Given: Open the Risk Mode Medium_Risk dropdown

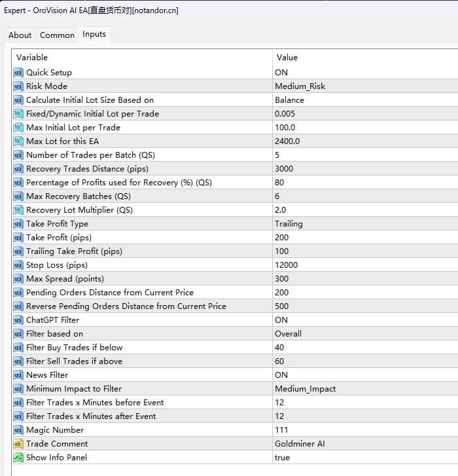Looking at the screenshot, I should [x=300, y=86].
